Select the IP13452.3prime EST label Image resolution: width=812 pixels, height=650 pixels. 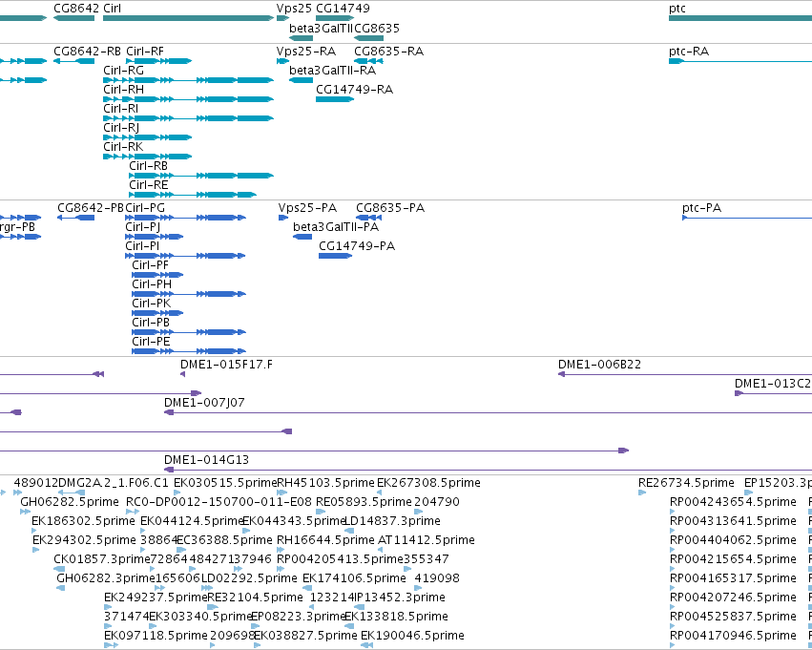pyautogui.click(x=400, y=598)
